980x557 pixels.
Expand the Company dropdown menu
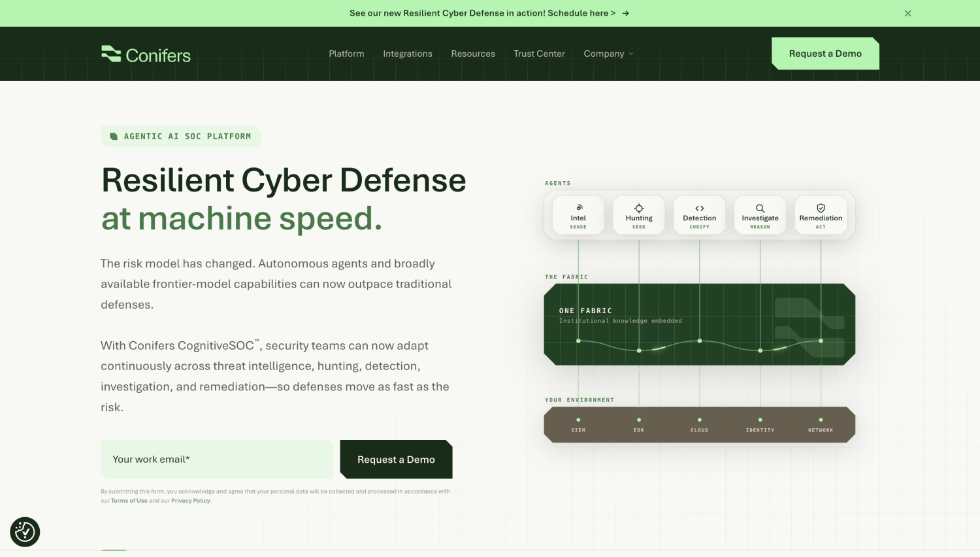point(608,54)
